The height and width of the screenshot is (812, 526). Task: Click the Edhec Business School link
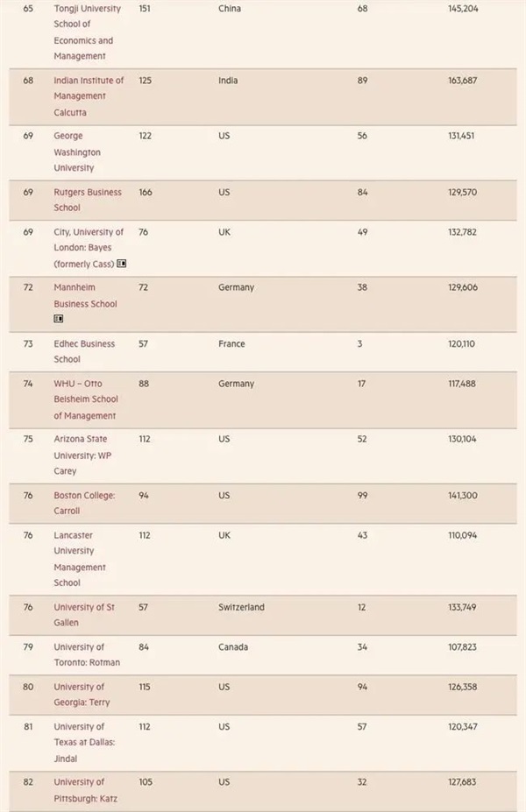click(x=84, y=351)
